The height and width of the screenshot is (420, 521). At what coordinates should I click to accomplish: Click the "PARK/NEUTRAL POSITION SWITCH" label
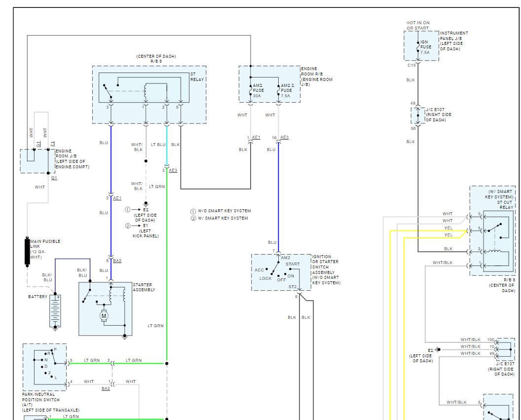pyautogui.click(x=41, y=397)
